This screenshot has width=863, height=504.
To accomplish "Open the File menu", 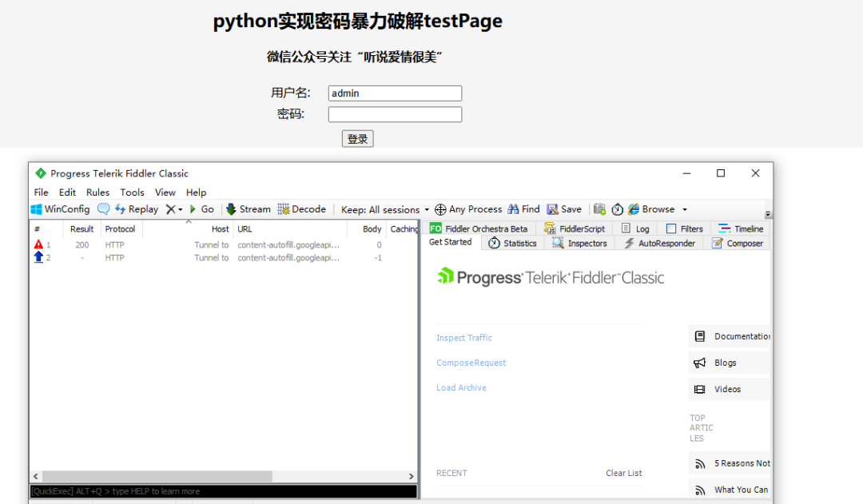I will point(42,192).
